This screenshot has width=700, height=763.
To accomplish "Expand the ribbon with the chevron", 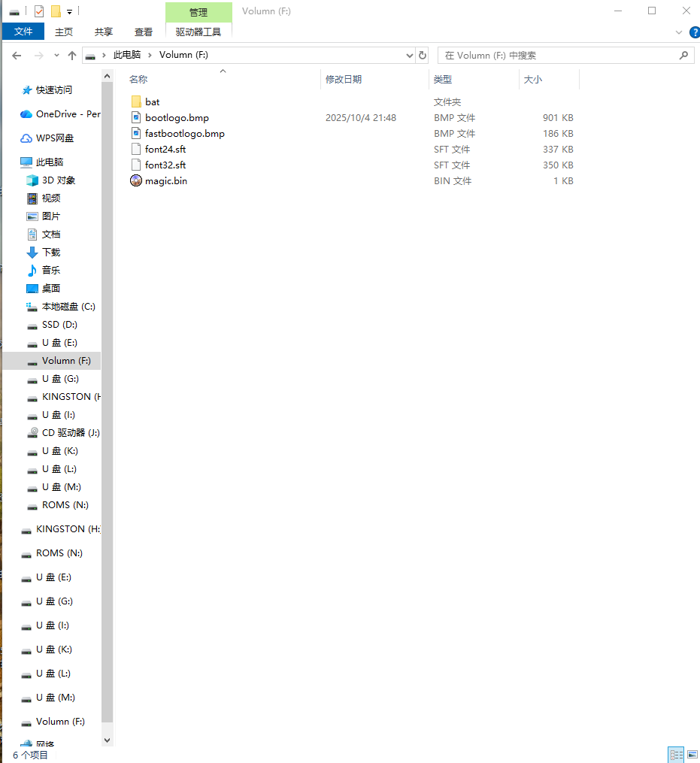I will click(x=678, y=32).
